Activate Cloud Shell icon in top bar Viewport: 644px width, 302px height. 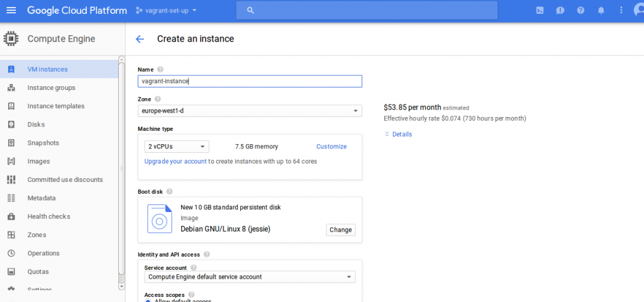(x=540, y=10)
